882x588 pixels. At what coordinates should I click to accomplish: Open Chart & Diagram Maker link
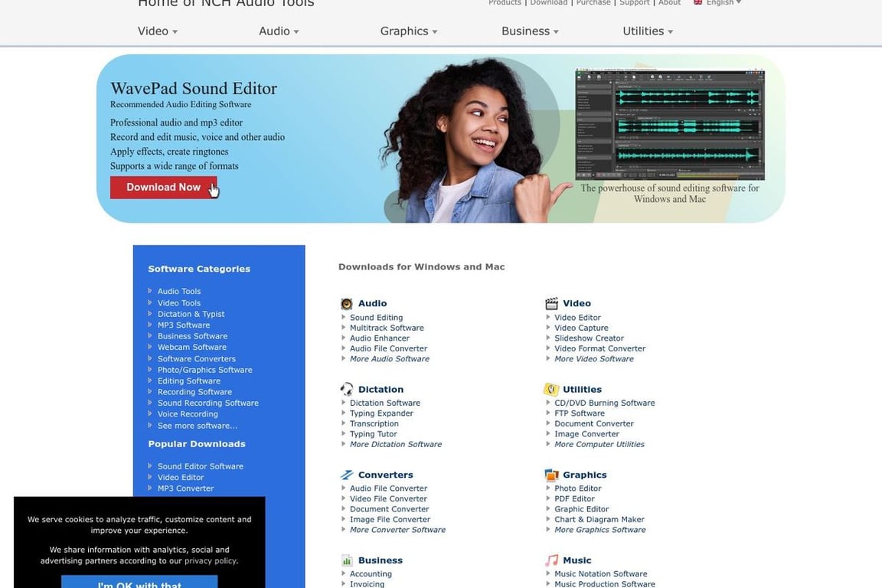(x=599, y=520)
